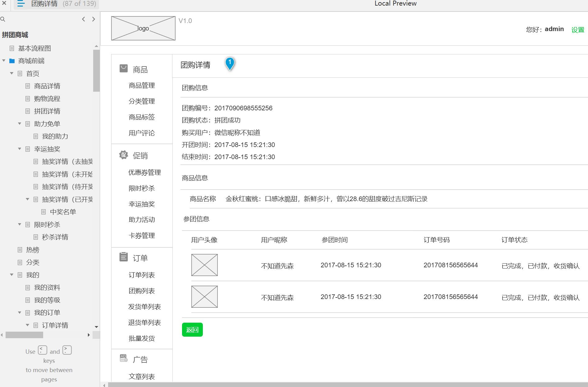This screenshot has width=588, height=387.
Task: Open 文章列表 in the side menu
Action: coord(142,377)
